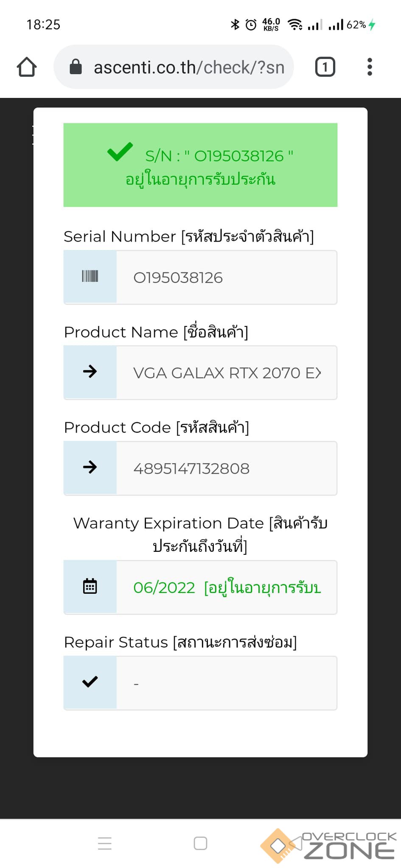Tap the browser home icon

point(27,67)
